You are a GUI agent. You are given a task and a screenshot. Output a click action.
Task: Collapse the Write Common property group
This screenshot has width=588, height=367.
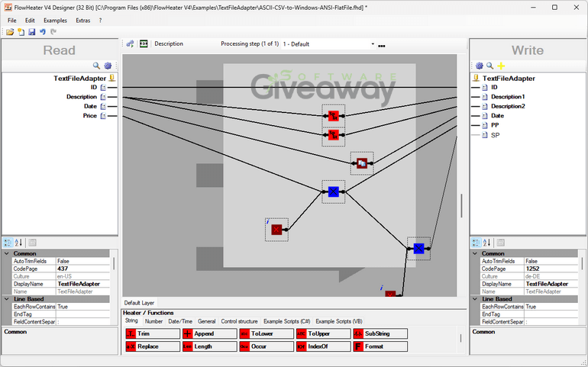click(475, 253)
